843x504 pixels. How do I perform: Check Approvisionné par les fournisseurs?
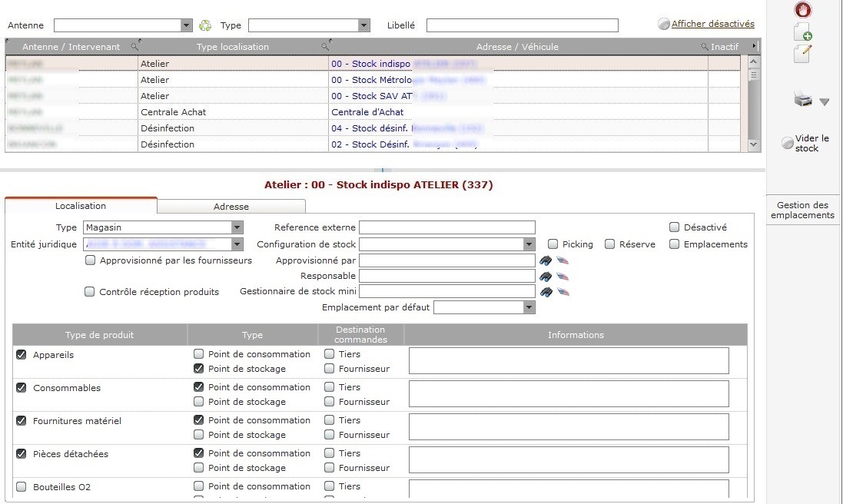click(x=91, y=260)
